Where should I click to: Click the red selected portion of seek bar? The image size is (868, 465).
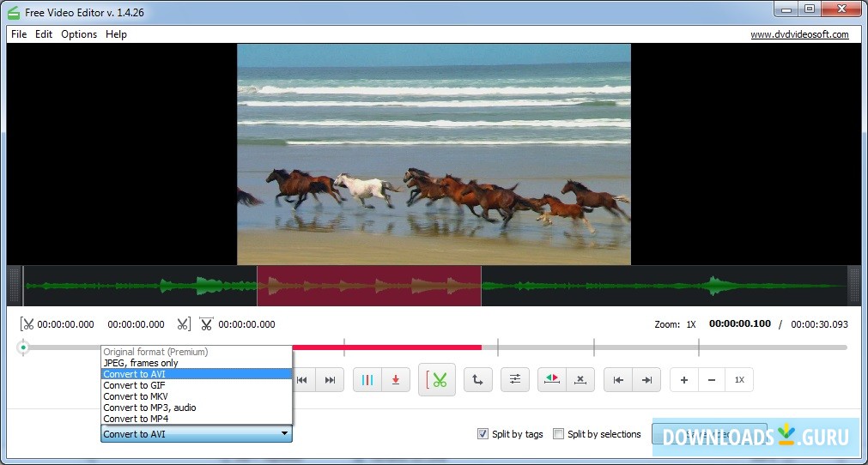pos(386,347)
